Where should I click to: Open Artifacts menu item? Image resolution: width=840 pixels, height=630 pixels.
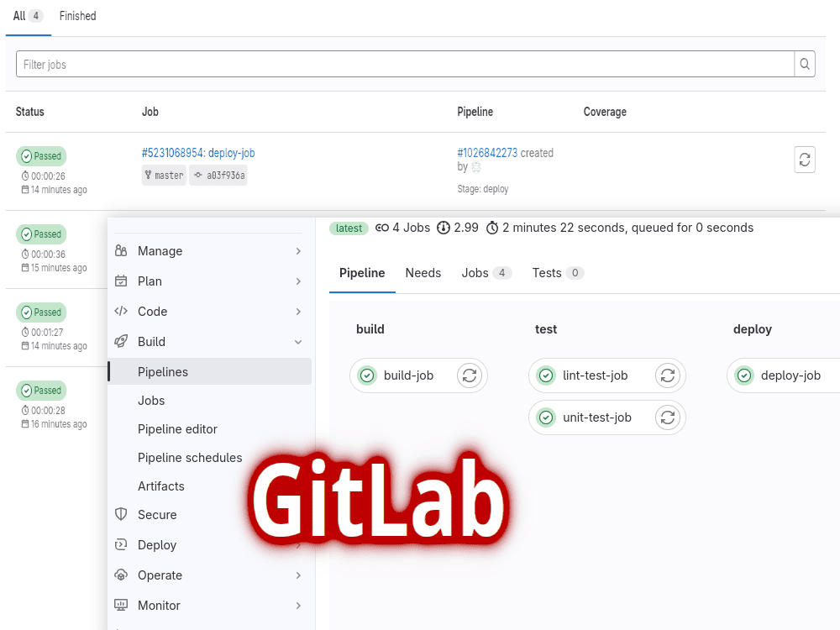click(x=160, y=486)
